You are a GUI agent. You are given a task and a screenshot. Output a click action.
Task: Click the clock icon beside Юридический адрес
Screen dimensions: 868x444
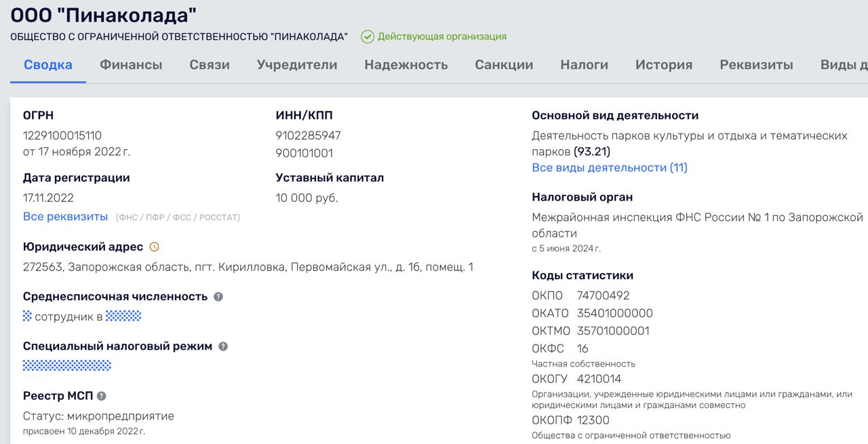point(154,247)
